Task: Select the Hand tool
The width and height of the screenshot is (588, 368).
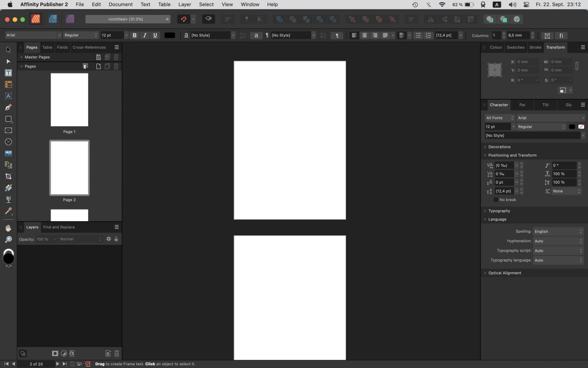Action: (8, 228)
